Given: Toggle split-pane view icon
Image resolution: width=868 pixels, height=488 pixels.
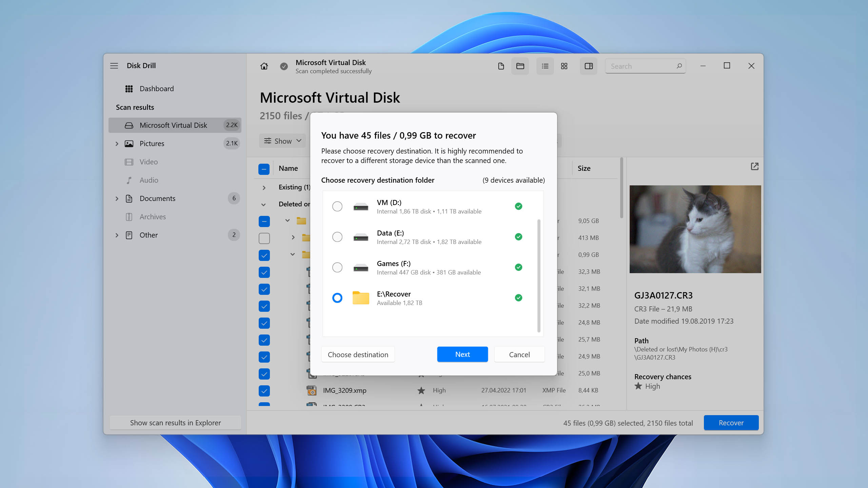Looking at the screenshot, I should (x=589, y=65).
